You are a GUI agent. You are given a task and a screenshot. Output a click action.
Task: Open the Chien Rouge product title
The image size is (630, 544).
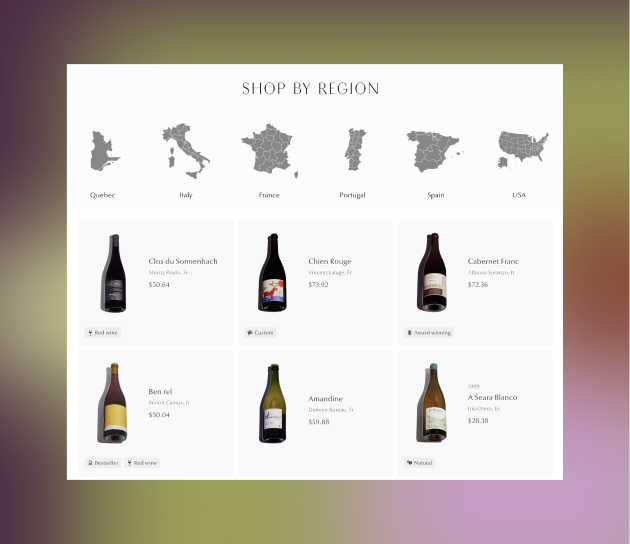coord(330,261)
